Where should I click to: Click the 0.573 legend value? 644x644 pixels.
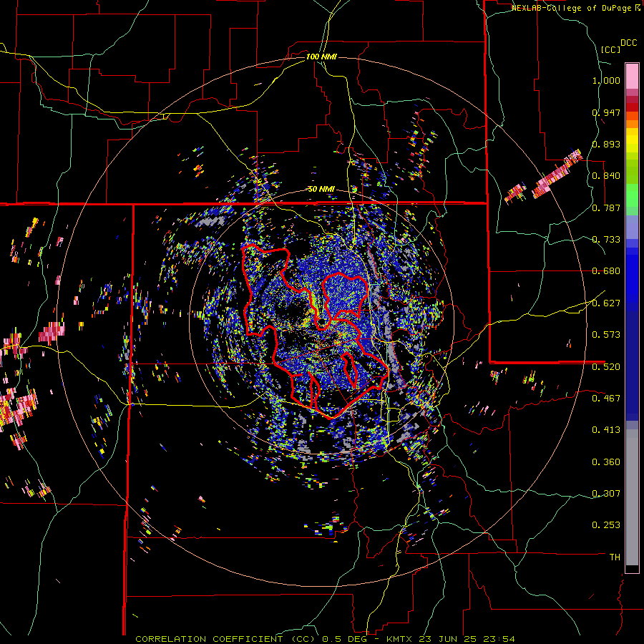coord(606,335)
